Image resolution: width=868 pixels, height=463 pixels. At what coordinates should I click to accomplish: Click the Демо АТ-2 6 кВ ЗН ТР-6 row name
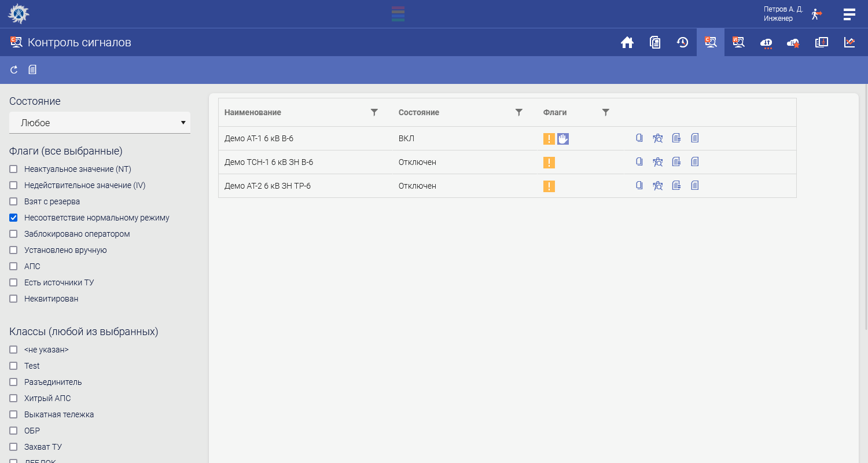tap(267, 186)
